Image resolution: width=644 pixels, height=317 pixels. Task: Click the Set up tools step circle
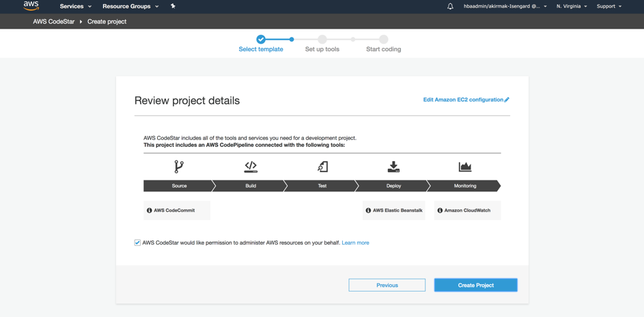(x=322, y=40)
